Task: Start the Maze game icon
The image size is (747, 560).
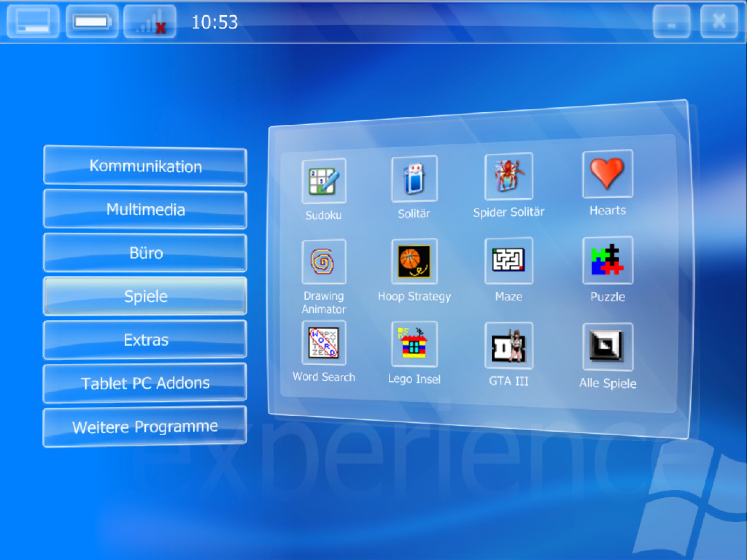Action: (x=508, y=261)
